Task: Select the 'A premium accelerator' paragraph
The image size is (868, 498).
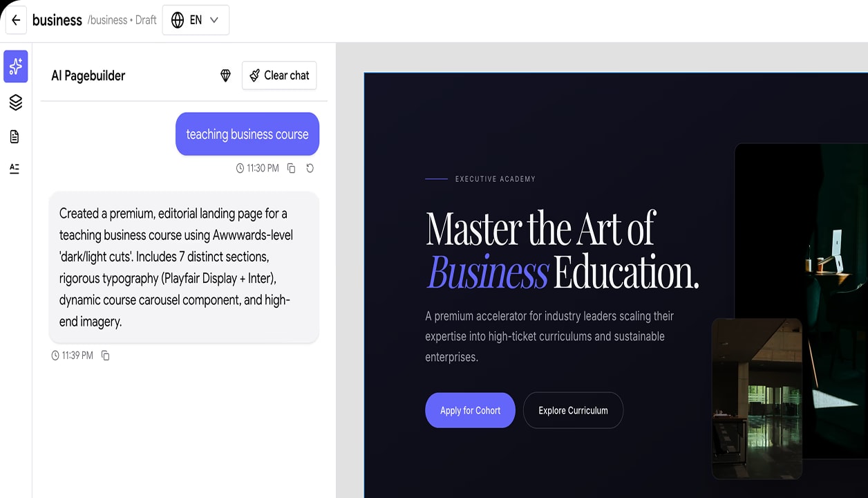Action: tap(549, 337)
